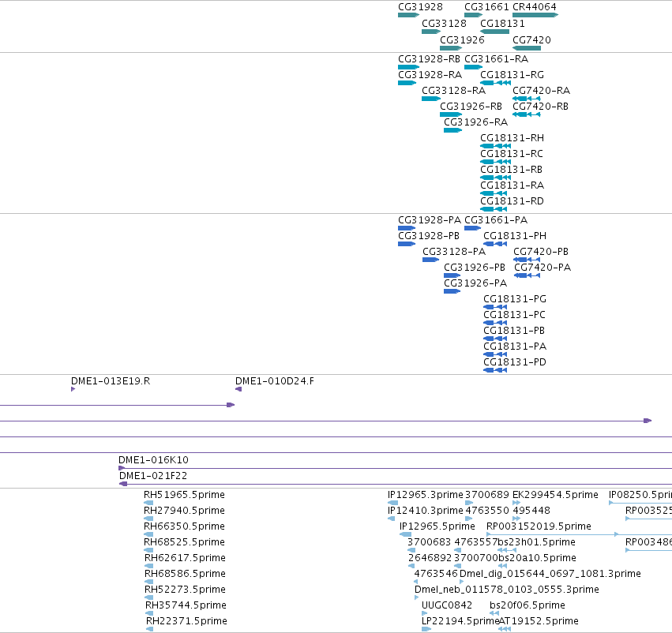Click BAC clone DME1-021F22
The width and height of the screenshot is (672, 633).
(x=396, y=485)
